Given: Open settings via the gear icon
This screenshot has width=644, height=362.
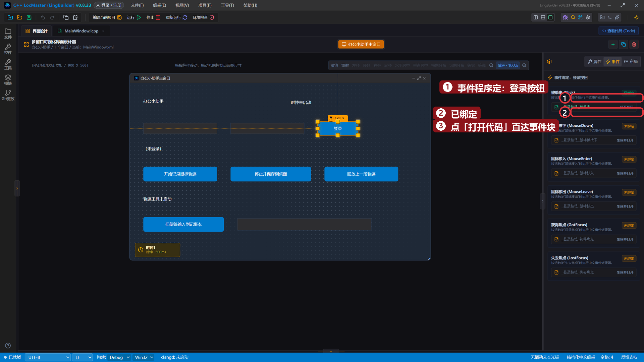Looking at the screenshot, I should [x=588, y=17].
